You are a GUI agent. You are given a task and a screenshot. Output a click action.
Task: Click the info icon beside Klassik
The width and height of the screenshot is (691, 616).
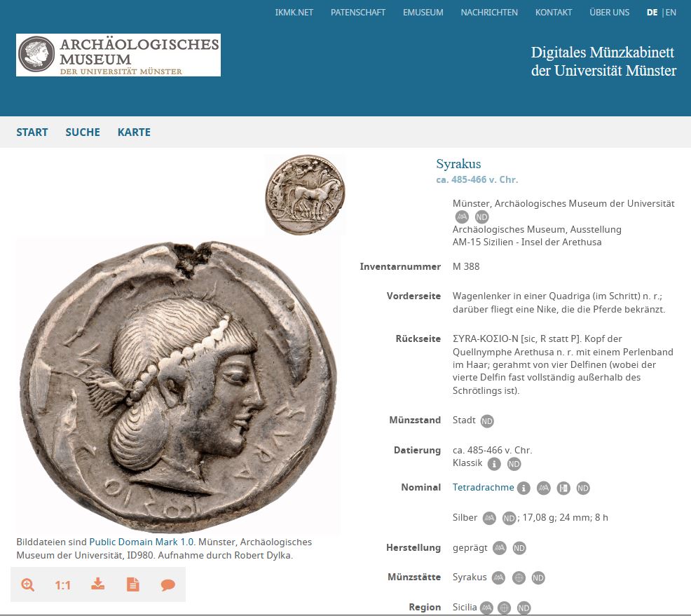click(494, 464)
